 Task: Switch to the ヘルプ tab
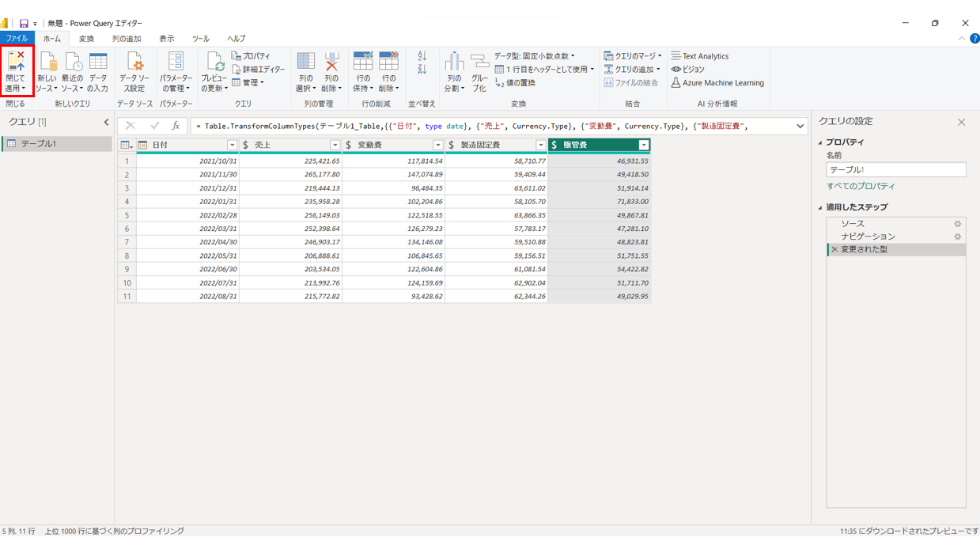pyautogui.click(x=236, y=39)
